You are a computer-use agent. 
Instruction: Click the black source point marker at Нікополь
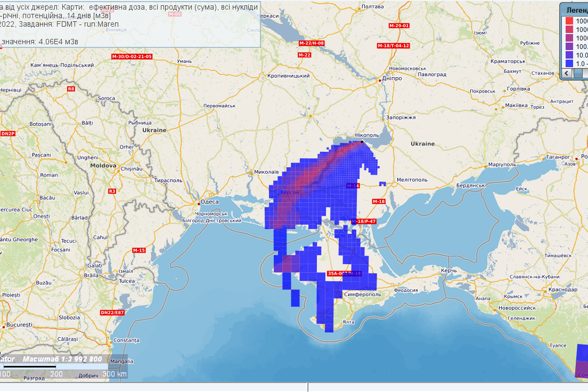362,142
